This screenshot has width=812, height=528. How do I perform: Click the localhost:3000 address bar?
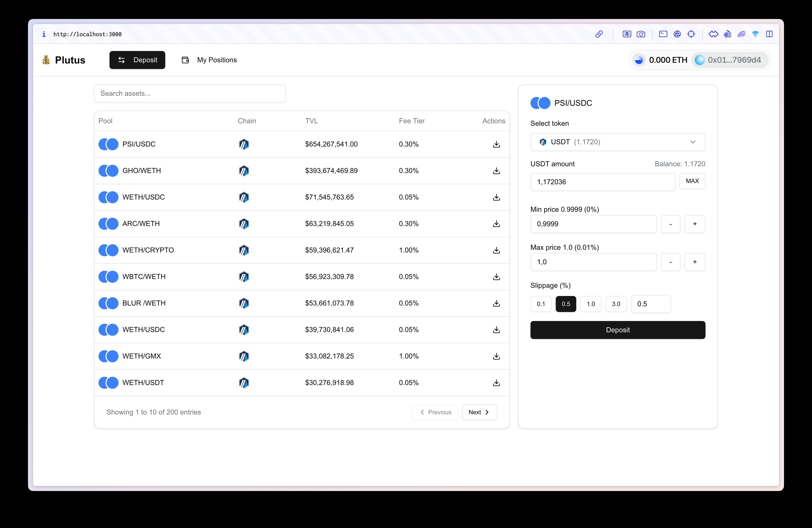(87, 34)
